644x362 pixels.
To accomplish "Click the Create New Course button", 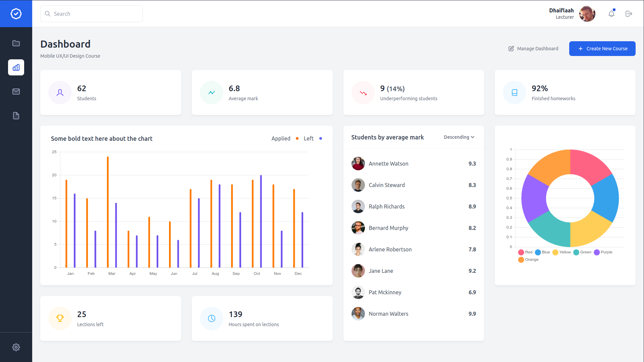I will 602,49.
